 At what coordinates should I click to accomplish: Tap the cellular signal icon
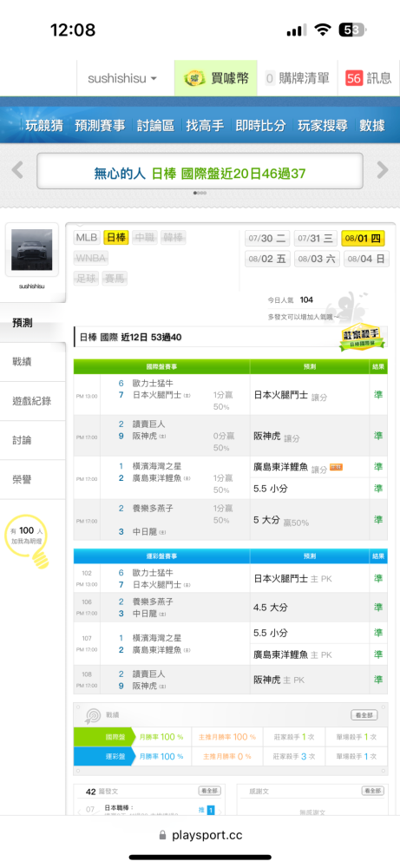(297, 30)
